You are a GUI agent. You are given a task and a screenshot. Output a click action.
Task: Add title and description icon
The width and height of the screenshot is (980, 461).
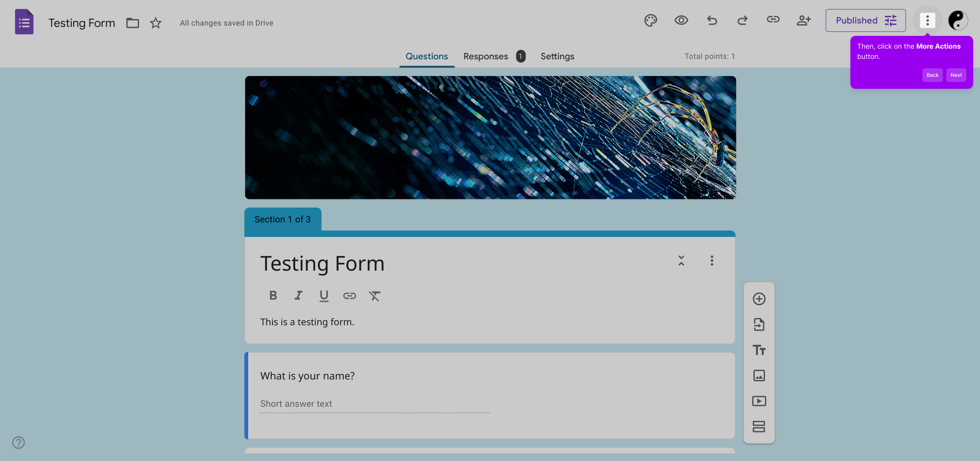coord(759,350)
